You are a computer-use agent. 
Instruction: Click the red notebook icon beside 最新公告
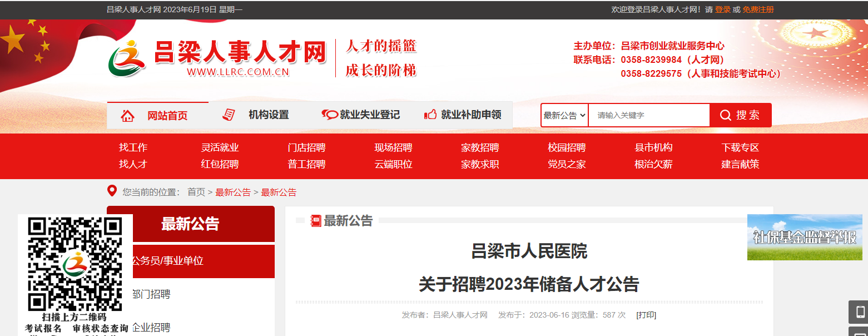click(x=316, y=221)
